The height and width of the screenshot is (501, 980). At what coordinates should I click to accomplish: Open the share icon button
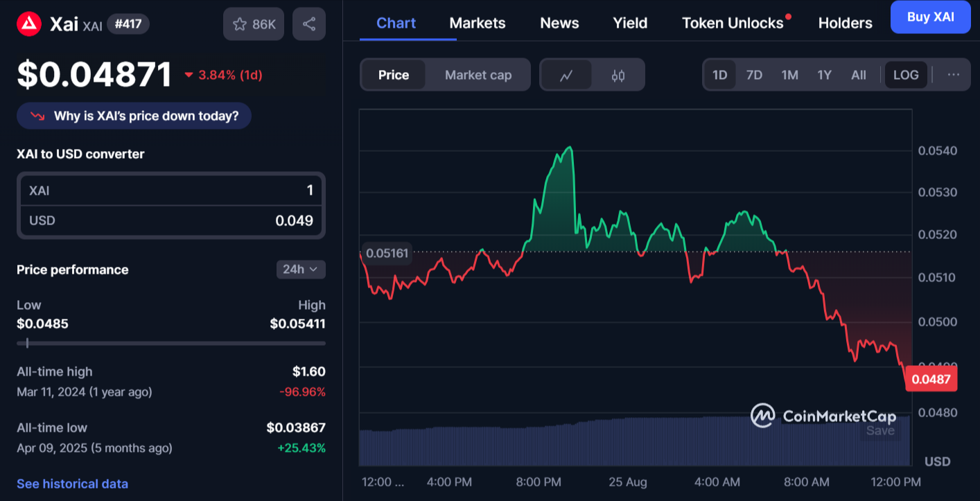pos(309,24)
